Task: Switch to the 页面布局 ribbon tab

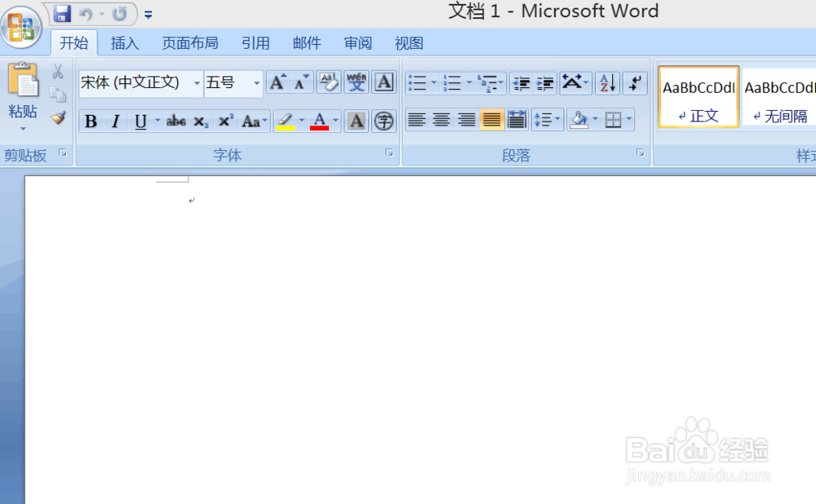Action: 190,42
